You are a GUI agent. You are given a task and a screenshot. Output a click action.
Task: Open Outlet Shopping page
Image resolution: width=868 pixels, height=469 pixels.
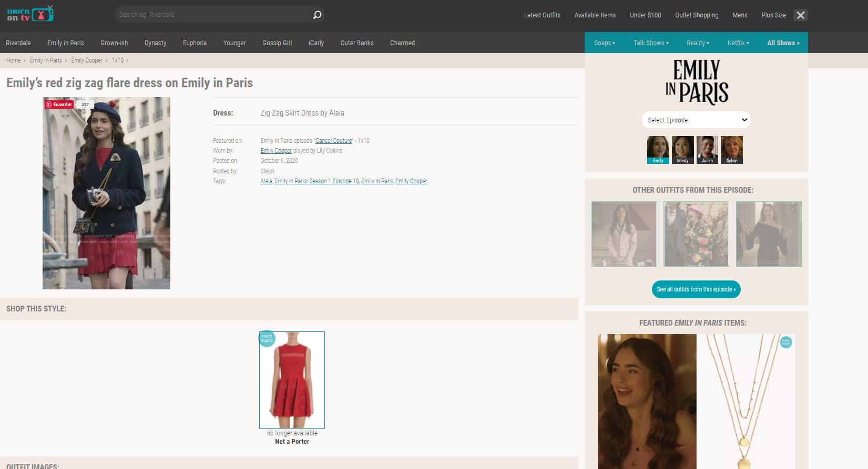pyautogui.click(x=697, y=15)
